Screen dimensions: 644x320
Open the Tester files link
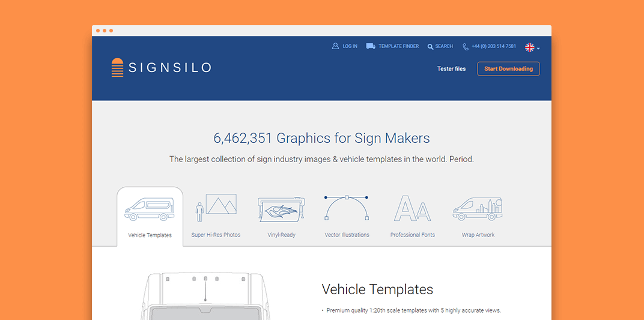pyautogui.click(x=451, y=69)
